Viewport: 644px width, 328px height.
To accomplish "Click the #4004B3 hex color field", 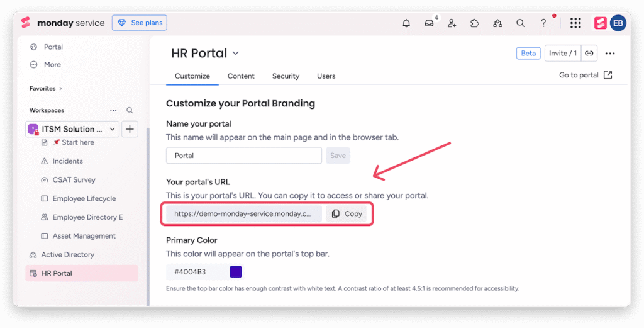I will (x=197, y=272).
